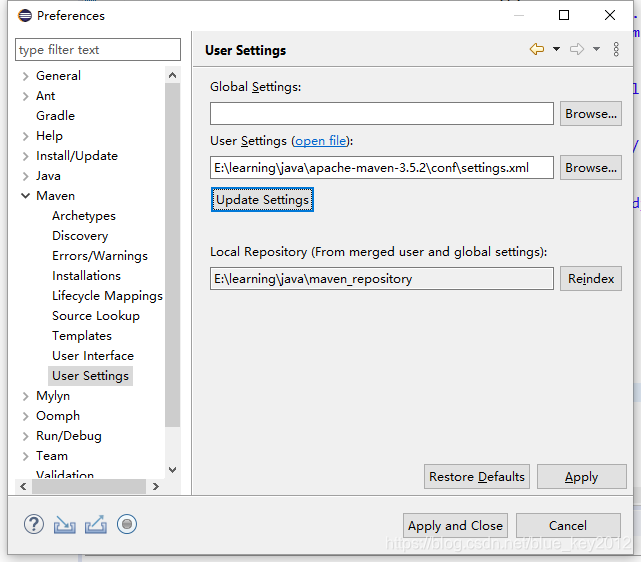Click the horizontal scroll-left arrow
This screenshot has width=641, height=562.
pos(23,486)
